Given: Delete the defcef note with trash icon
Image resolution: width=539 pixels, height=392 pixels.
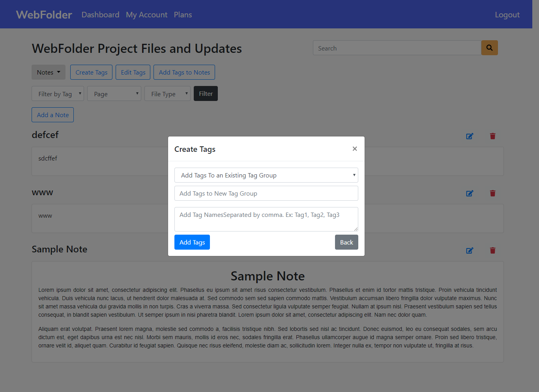Looking at the screenshot, I should (492, 136).
